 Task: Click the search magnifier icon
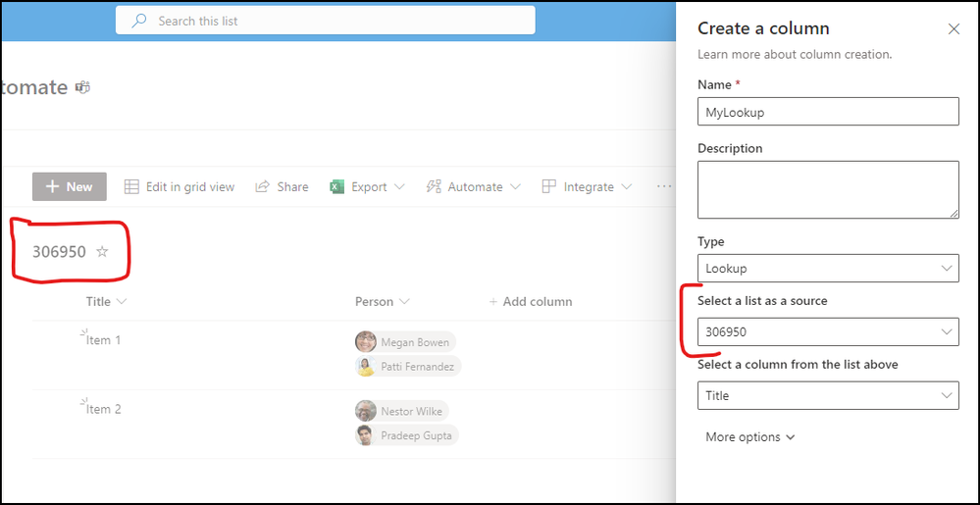(x=138, y=21)
